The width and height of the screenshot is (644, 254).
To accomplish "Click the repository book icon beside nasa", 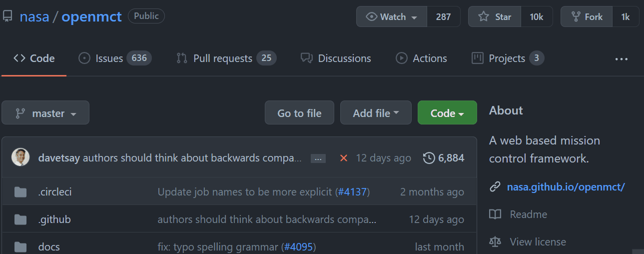I will (7, 16).
